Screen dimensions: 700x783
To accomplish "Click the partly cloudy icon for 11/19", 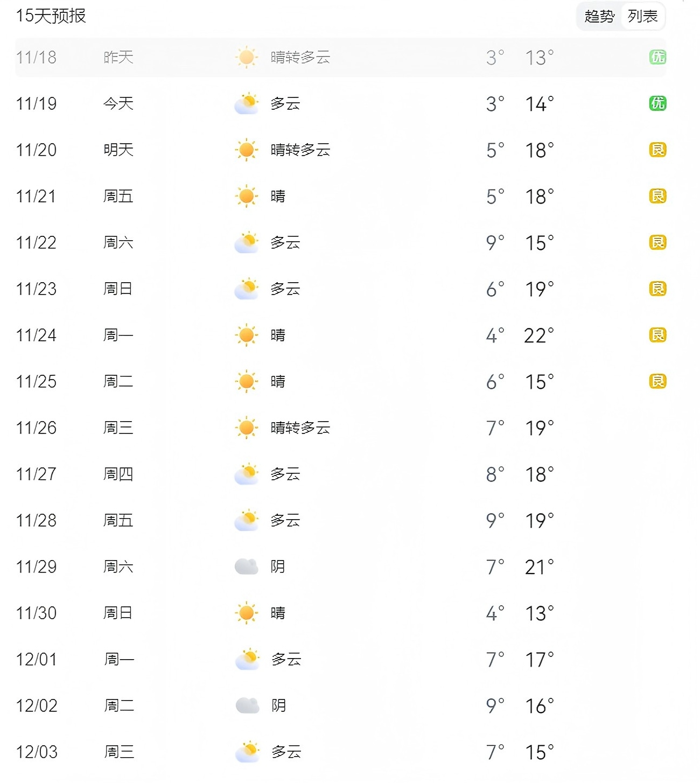I will click(x=247, y=103).
